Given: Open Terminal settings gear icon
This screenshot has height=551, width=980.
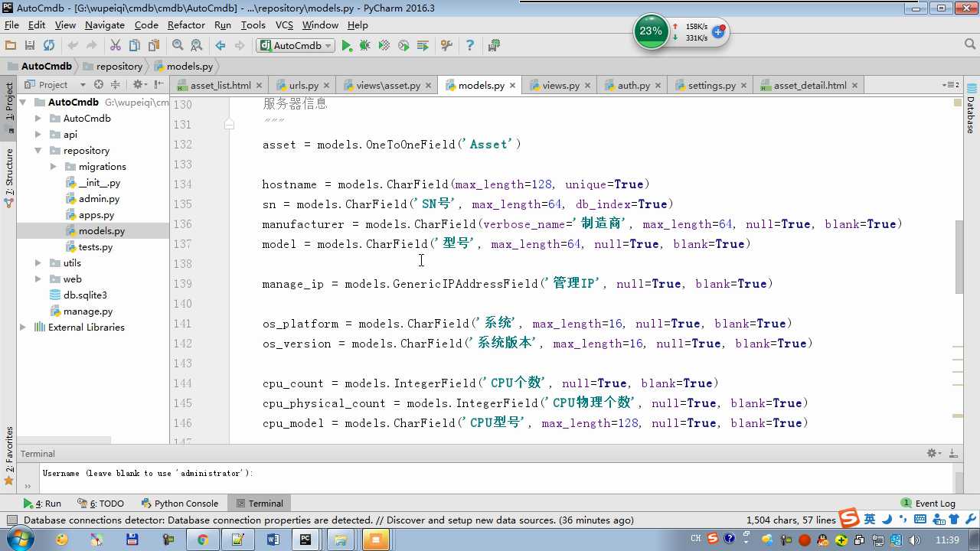Looking at the screenshot, I should click(933, 454).
